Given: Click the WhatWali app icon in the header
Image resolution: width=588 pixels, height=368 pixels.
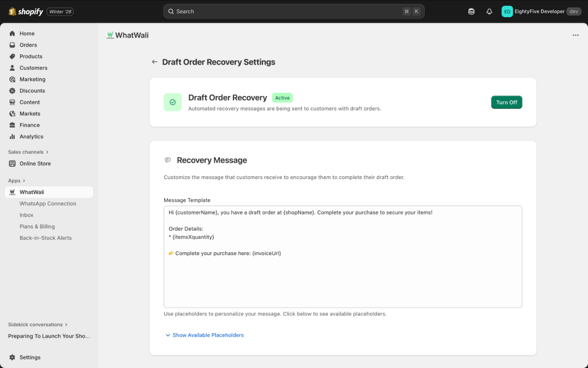Looking at the screenshot, I should (110, 35).
